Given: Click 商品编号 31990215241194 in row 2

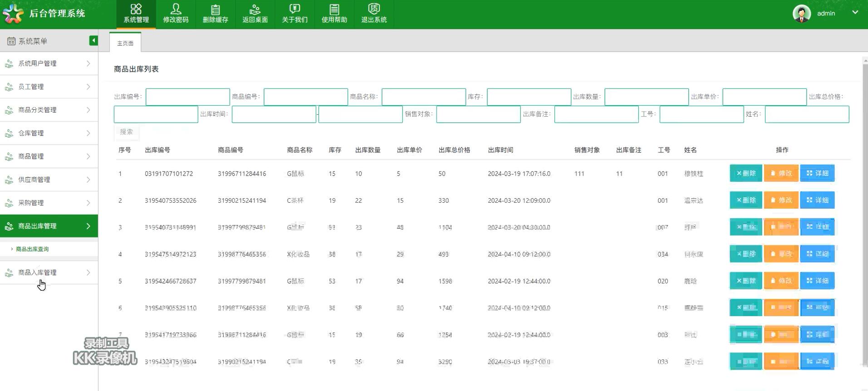Looking at the screenshot, I should (x=242, y=200).
